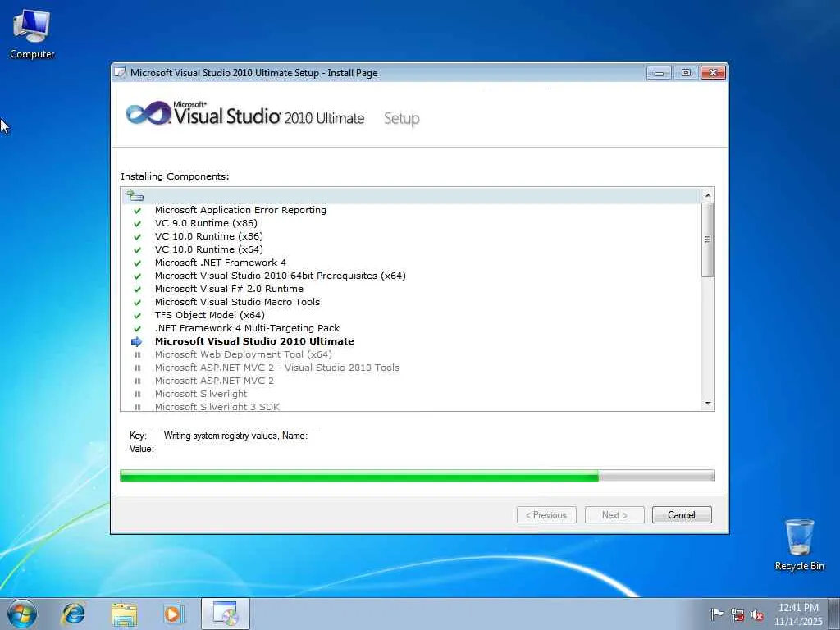Screen dimensions: 840x630
Task: Click the disabled Previous button
Action: 546,515
